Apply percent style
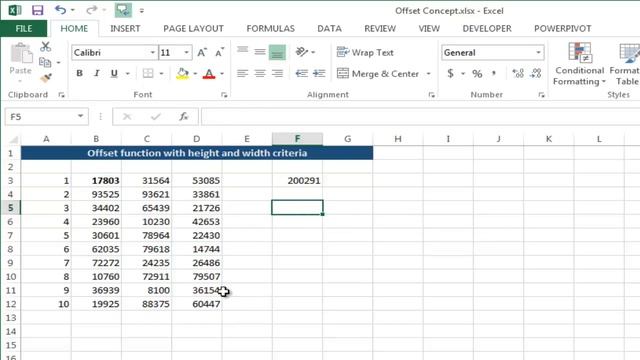 (x=477, y=73)
